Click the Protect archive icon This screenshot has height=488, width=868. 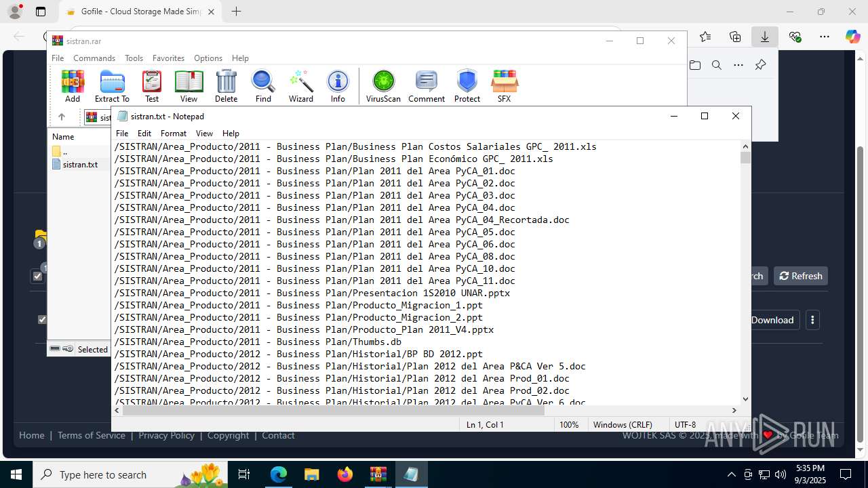(x=467, y=86)
